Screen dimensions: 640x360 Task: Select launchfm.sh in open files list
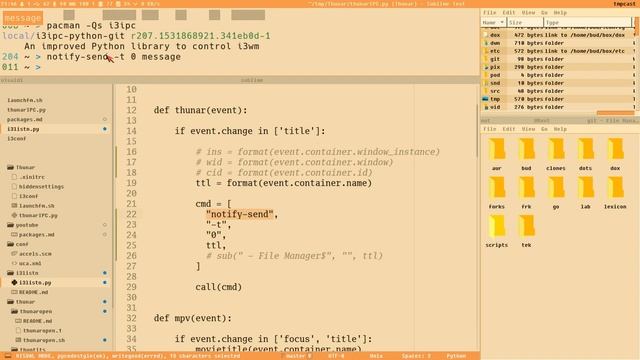[x=25, y=100]
